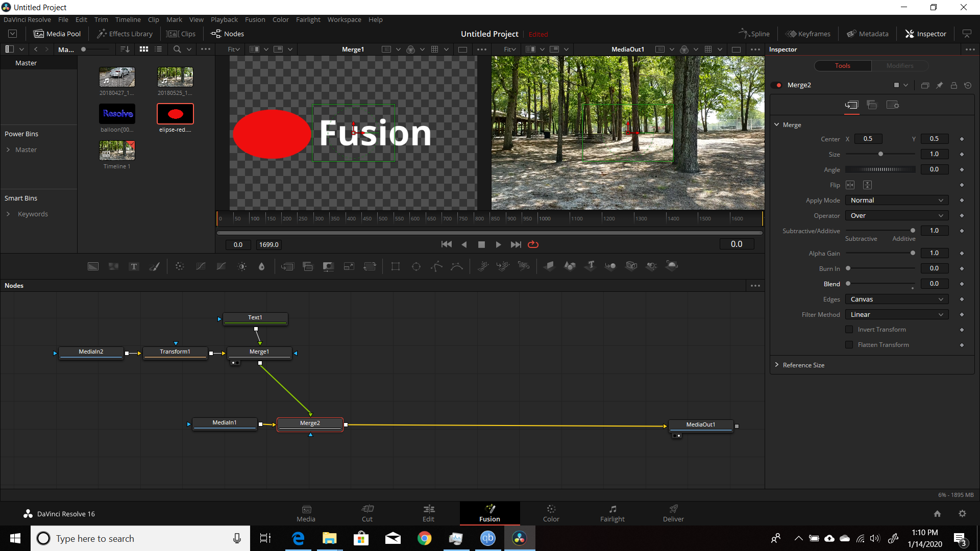Add an Image Plane 3D tool
This screenshot has width=980, height=551.
click(x=549, y=266)
